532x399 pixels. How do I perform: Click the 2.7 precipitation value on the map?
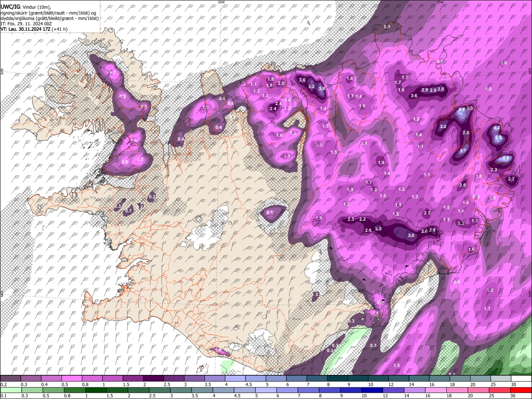(x=511, y=179)
